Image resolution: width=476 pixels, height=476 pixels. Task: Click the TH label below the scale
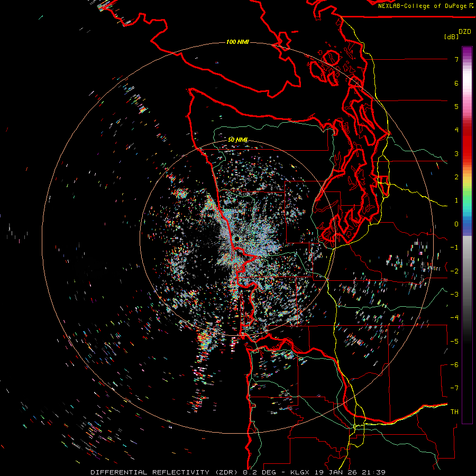454,412
